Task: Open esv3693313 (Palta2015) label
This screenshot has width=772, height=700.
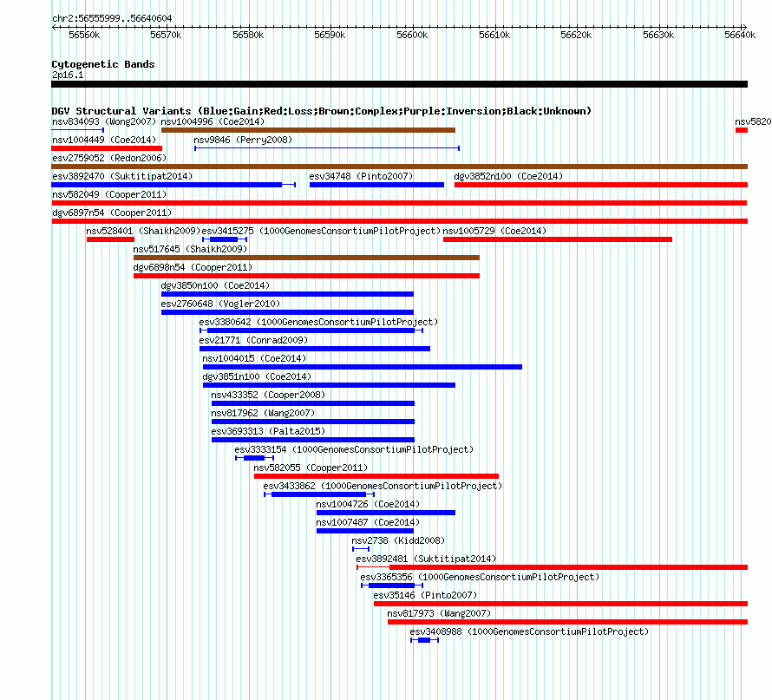Action: pyautogui.click(x=268, y=431)
